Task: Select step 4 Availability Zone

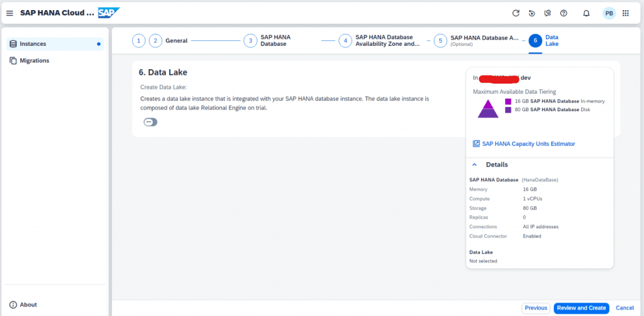Action: point(380,41)
